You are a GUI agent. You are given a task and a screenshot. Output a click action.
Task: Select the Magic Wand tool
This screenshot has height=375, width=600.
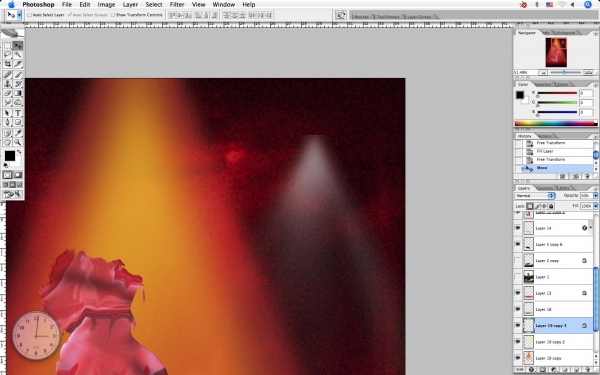[18, 55]
